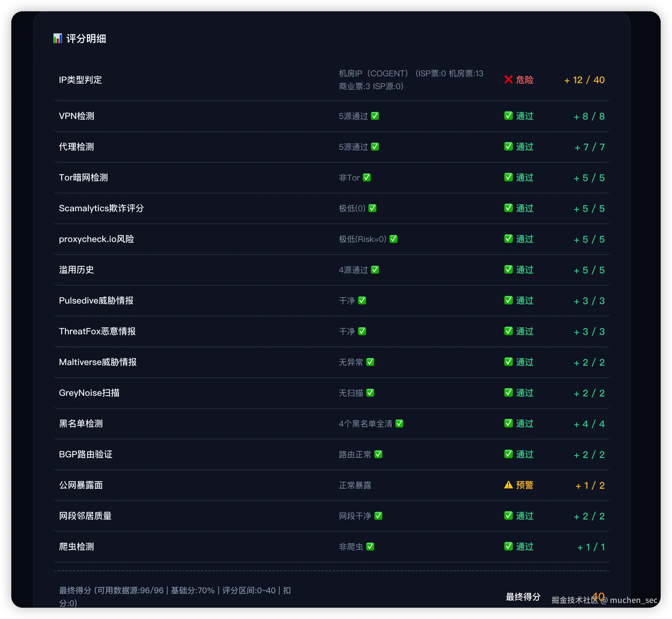Click the Scamalytics欺诈评分 row label
The image size is (672, 619).
pyautogui.click(x=101, y=208)
